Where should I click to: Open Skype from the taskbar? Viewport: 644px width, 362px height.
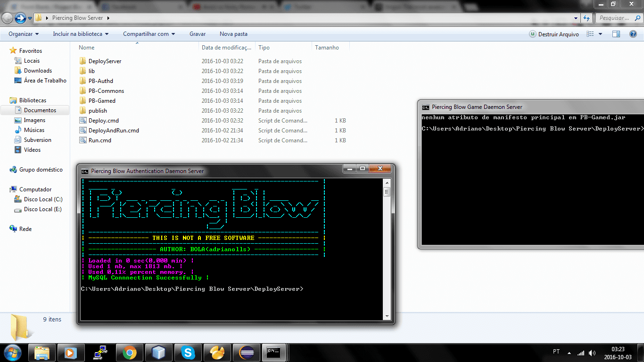tap(188, 353)
